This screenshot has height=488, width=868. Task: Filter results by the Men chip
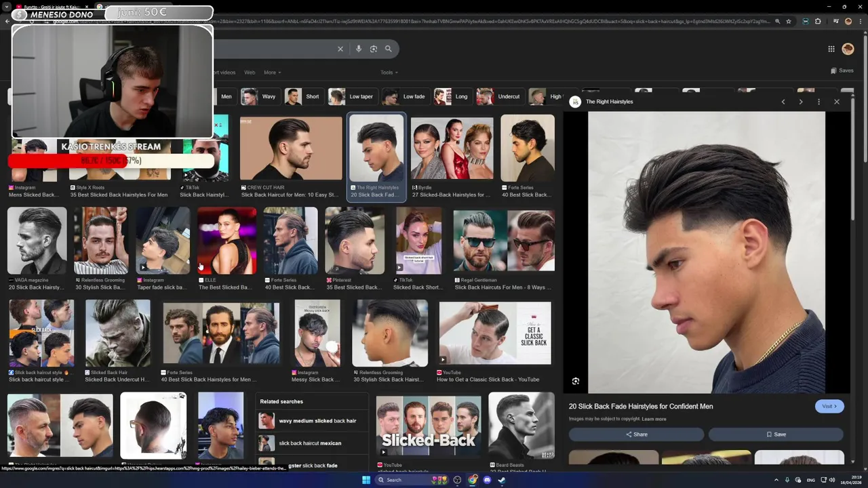point(225,96)
